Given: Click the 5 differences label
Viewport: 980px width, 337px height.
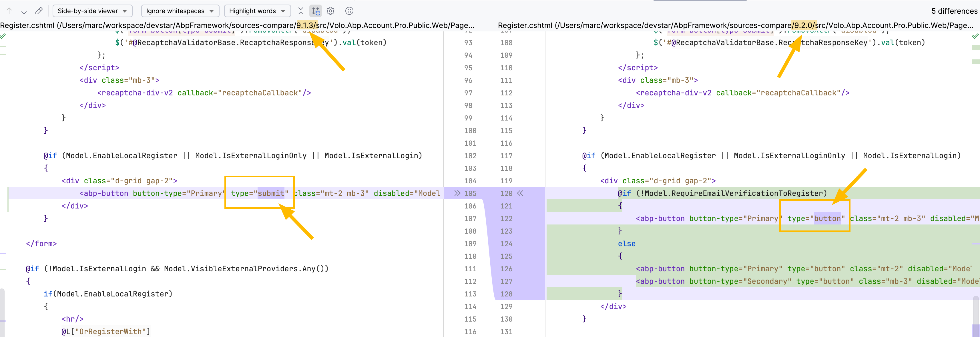Looking at the screenshot, I should [954, 11].
